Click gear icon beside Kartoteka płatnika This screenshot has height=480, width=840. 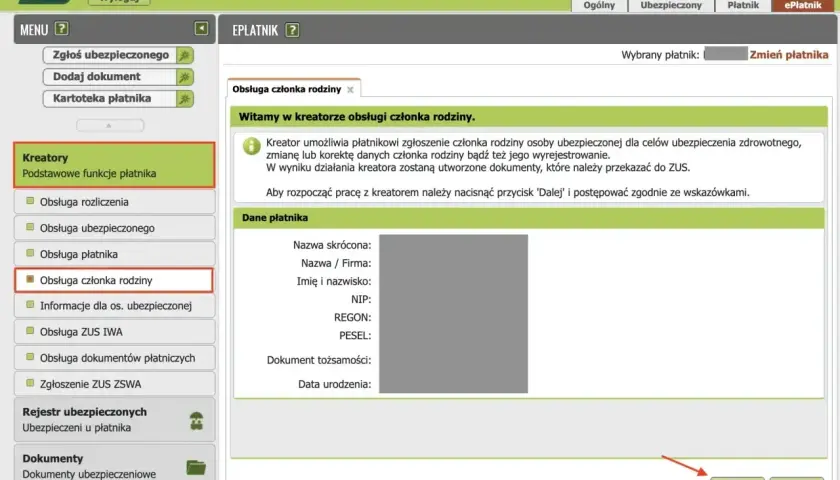click(x=185, y=99)
